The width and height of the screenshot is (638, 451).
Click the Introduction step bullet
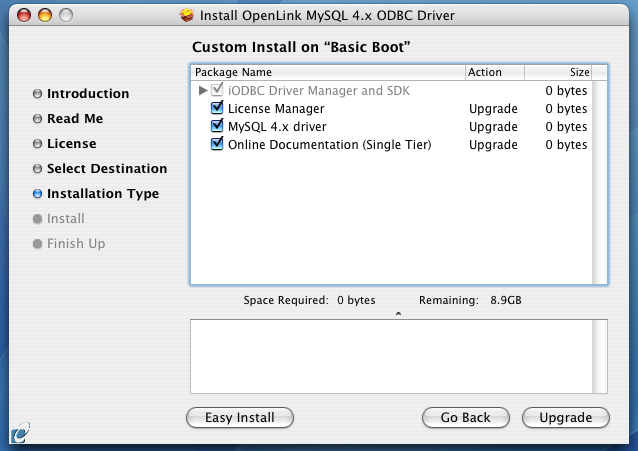coord(37,94)
